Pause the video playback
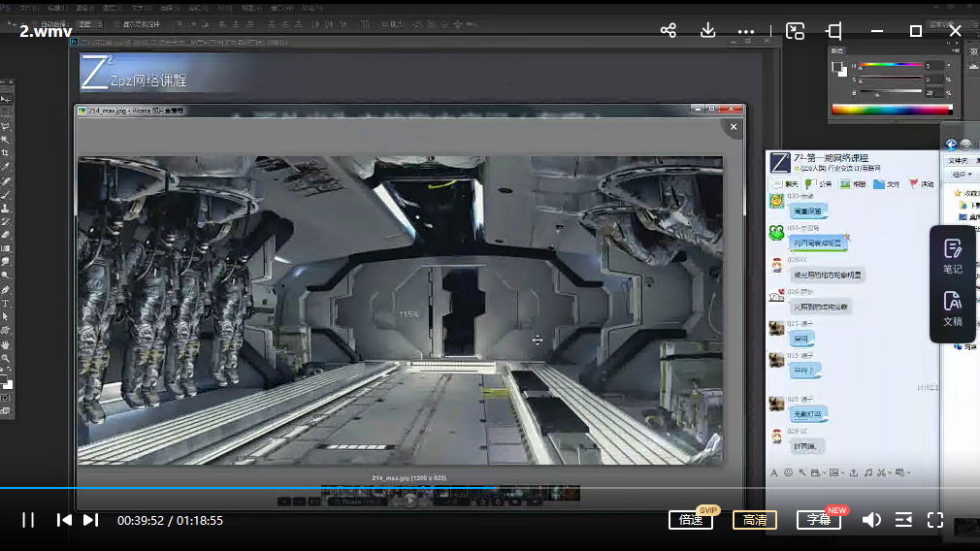This screenshot has width=980, height=551. point(28,520)
